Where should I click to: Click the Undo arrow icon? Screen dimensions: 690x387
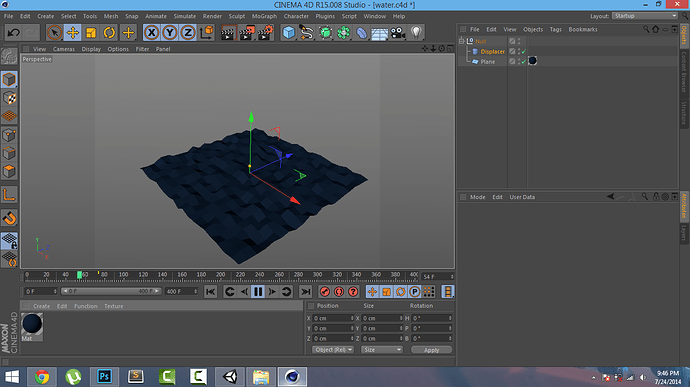coord(13,33)
